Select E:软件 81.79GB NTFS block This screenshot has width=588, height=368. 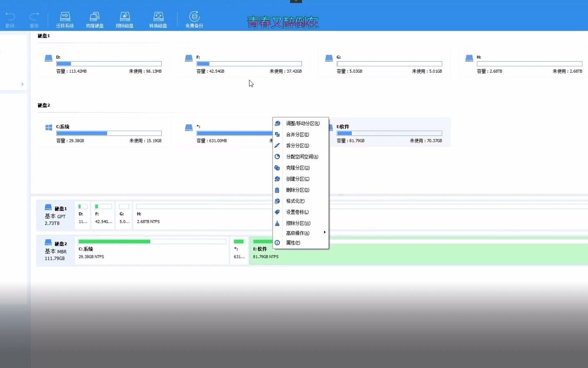click(x=419, y=251)
